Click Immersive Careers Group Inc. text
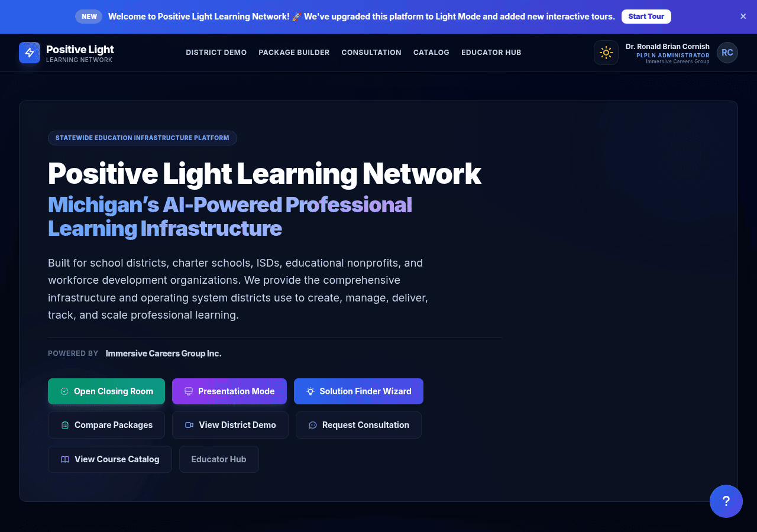This screenshot has height=532, width=757. (164, 353)
